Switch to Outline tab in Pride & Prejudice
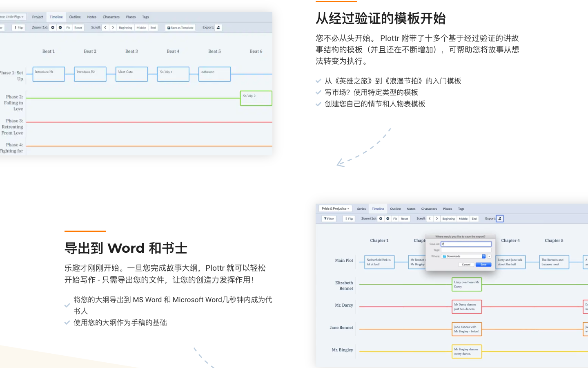Viewport: 588px width, 368px height. (x=395, y=209)
